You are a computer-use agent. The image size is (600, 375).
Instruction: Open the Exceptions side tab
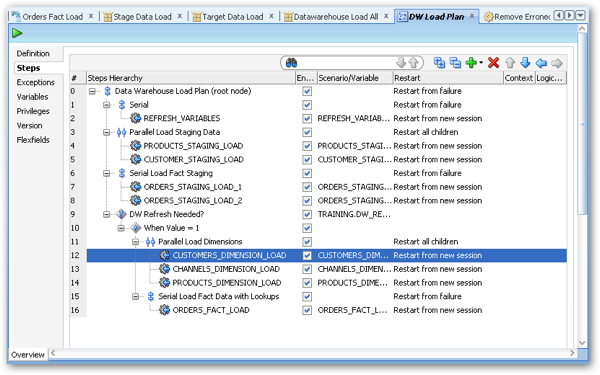[35, 82]
